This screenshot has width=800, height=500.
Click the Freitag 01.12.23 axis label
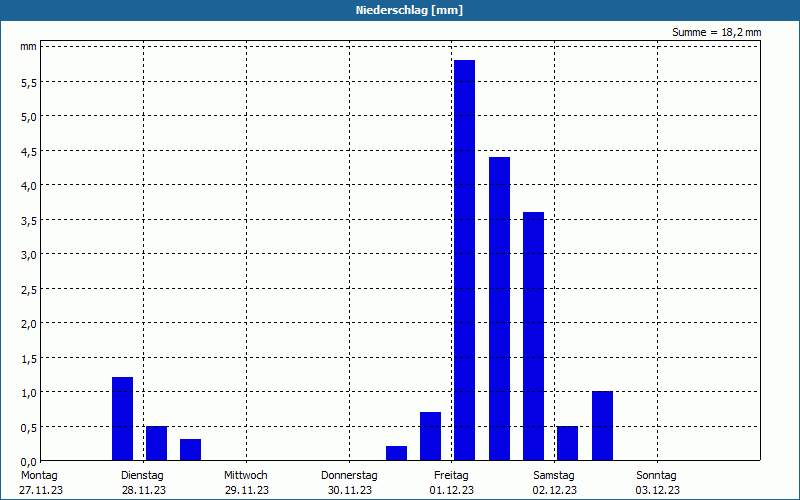pos(452,483)
